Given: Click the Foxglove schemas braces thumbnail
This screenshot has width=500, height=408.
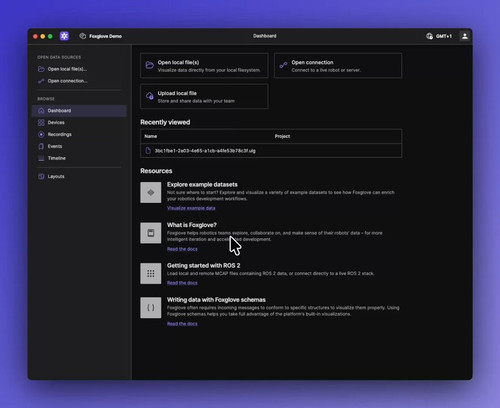Looking at the screenshot, I should point(151,308).
